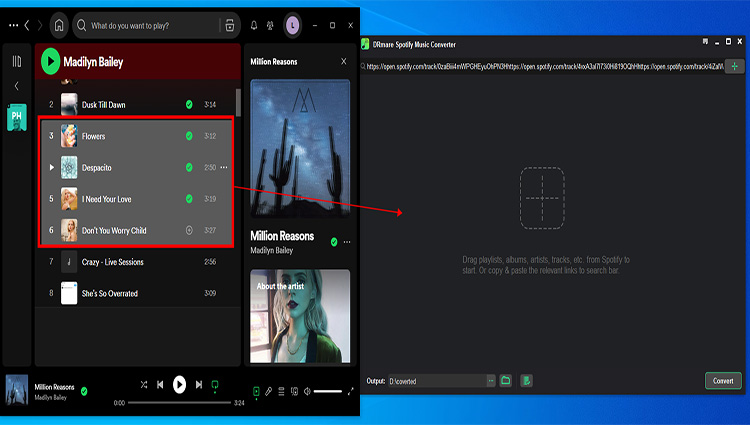Open Million Reasons title in player bar

click(55, 387)
